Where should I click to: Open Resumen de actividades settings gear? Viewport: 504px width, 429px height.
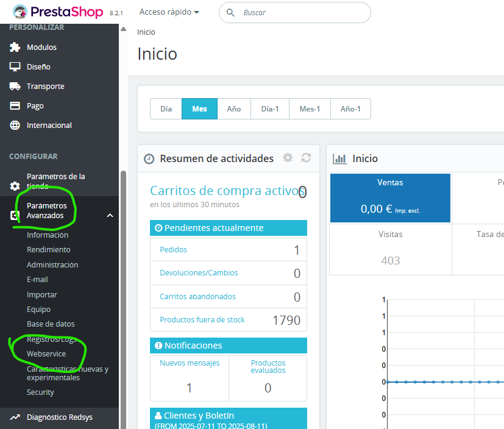[x=288, y=158]
